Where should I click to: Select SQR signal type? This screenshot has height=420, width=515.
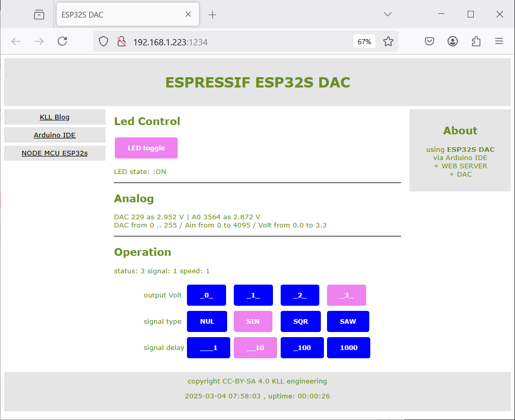pyautogui.click(x=301, y=322)
